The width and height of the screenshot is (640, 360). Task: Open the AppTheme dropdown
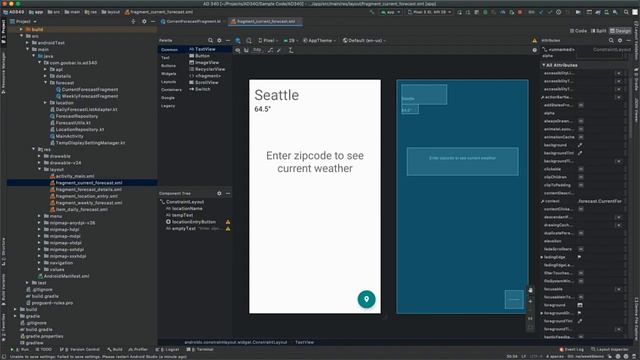pos(319,40)
